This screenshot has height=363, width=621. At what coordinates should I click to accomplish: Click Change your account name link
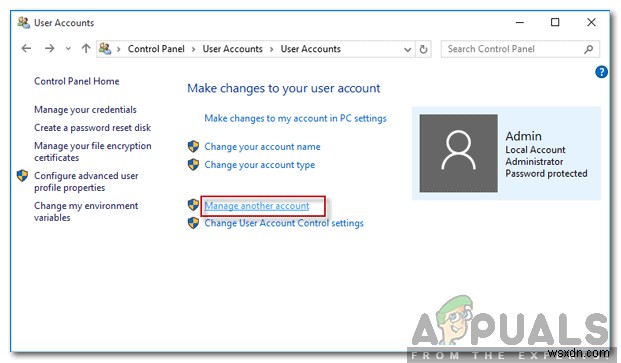point(262,147)
